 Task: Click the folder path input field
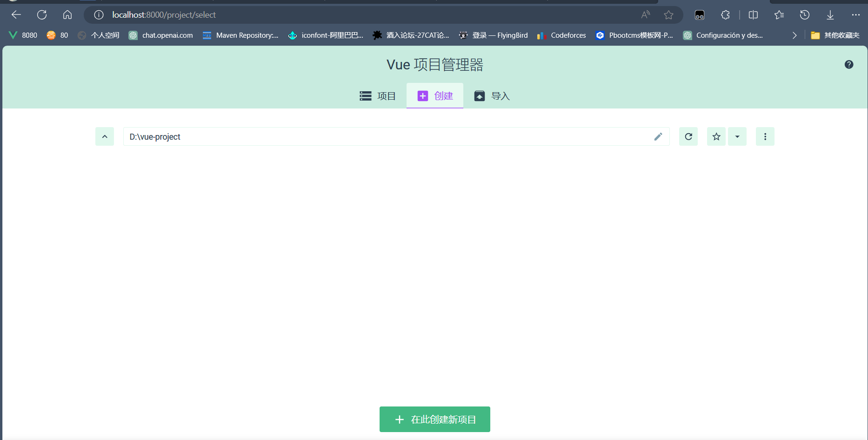372,136
